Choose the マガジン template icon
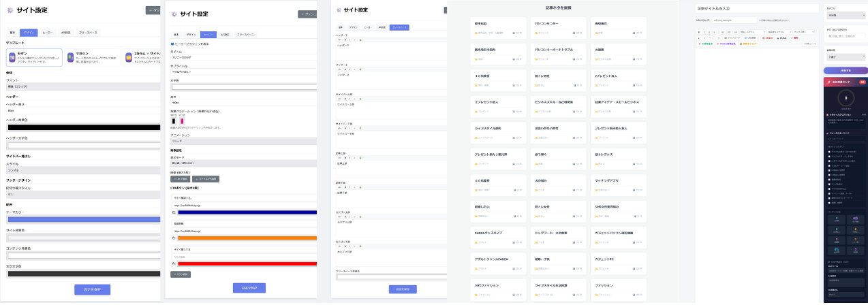 click(70, 57)
